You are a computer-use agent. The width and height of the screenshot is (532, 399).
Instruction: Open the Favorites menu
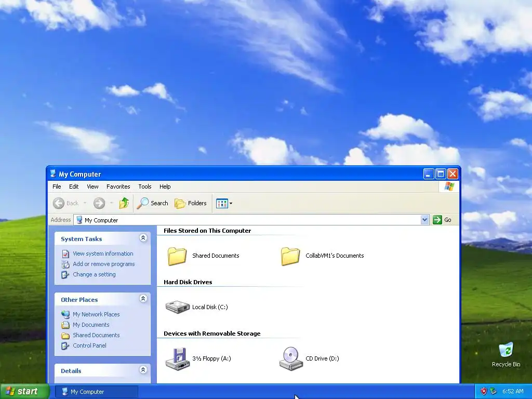tap(118, 187)
